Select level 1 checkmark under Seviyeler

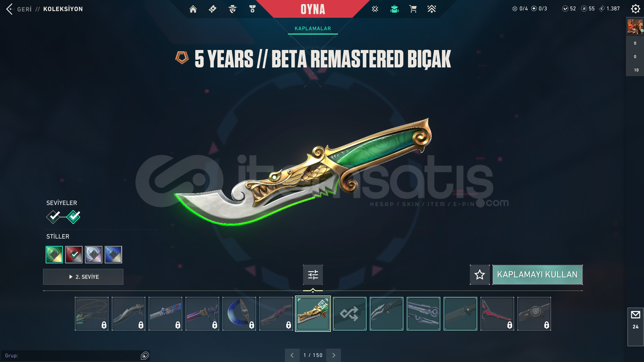point(53,217)
